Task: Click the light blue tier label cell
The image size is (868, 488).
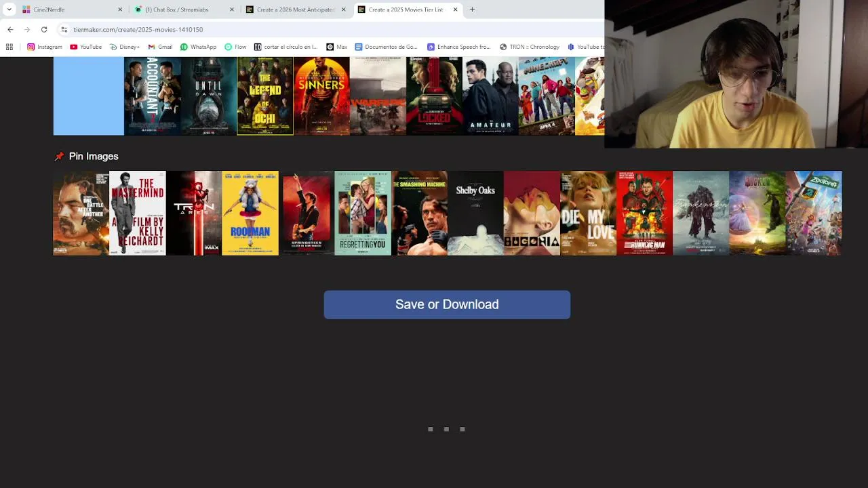Action: click(x=89, y=96)
